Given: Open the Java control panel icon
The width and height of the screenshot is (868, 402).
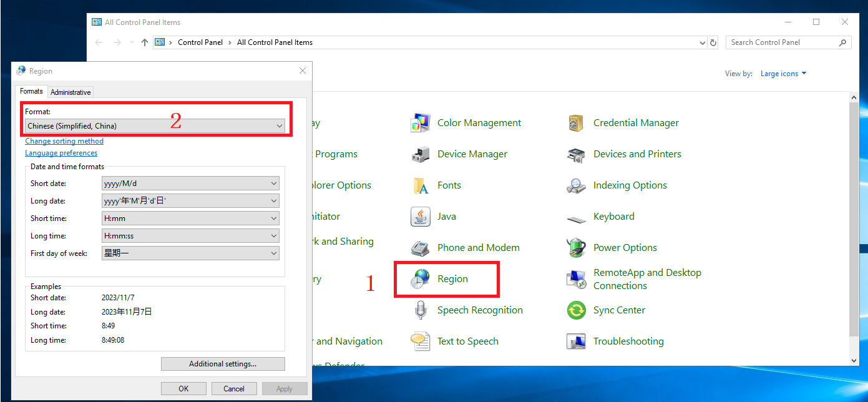Looking at the screenshot, I should 421,217.
